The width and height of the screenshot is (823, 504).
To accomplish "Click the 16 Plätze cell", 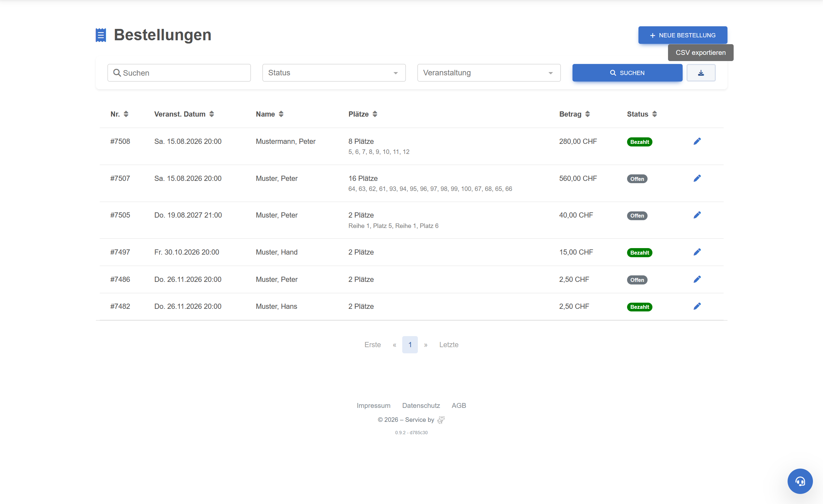I will click(363, 179).
